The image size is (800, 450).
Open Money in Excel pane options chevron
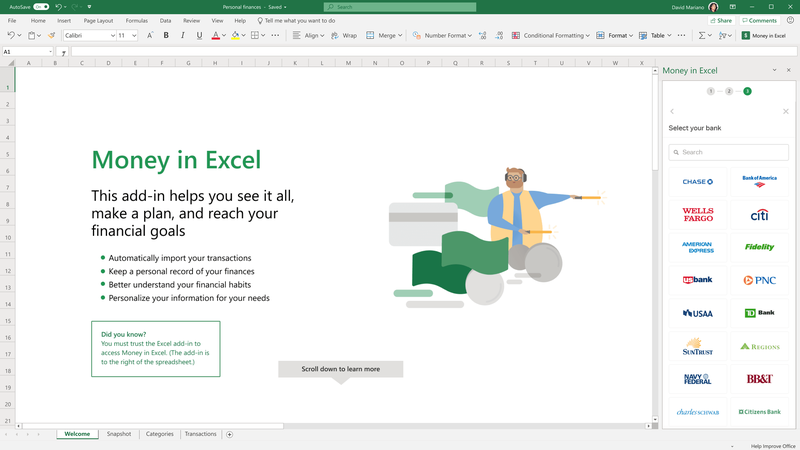click(774, 70)
